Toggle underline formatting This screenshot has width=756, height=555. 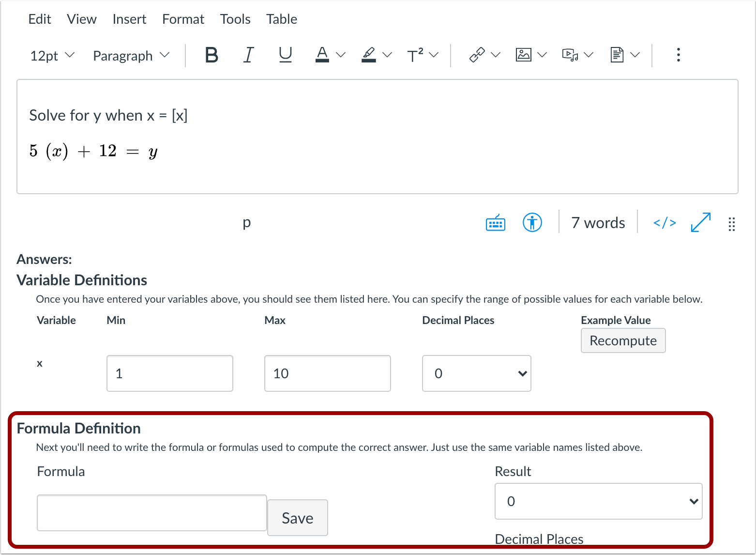coord(285,55)
